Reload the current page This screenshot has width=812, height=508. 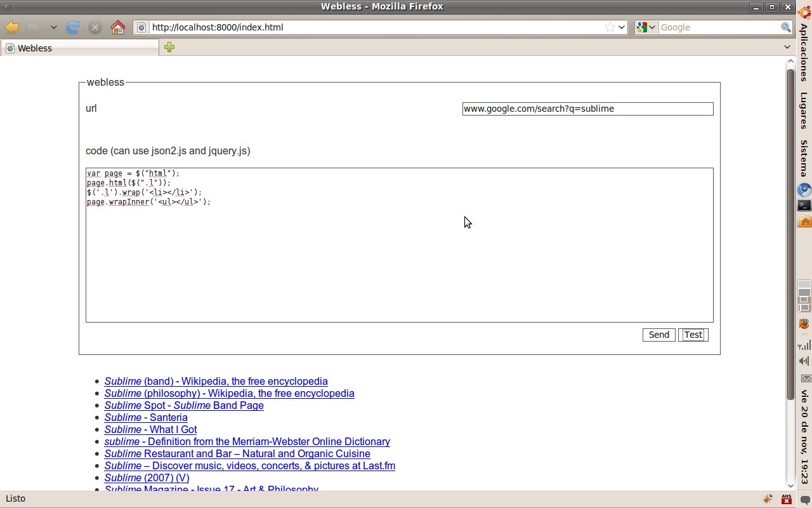coord(73,27)
